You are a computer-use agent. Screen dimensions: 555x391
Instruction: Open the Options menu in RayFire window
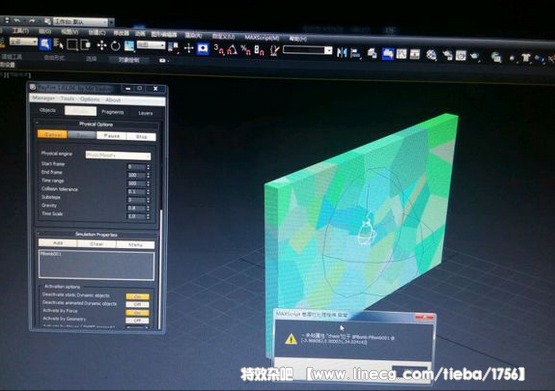point(90,99)
